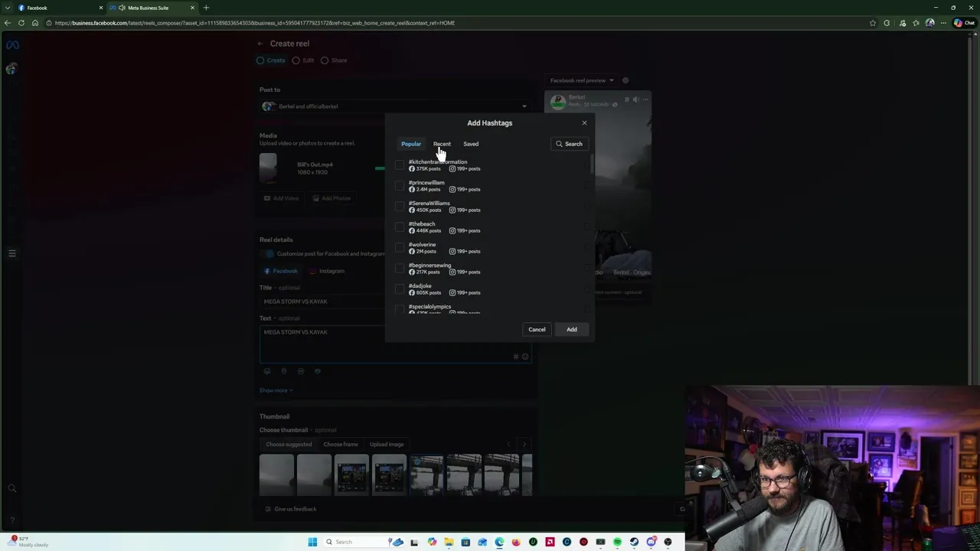Switch to the Instagram reel details tab

coord(327,271)
